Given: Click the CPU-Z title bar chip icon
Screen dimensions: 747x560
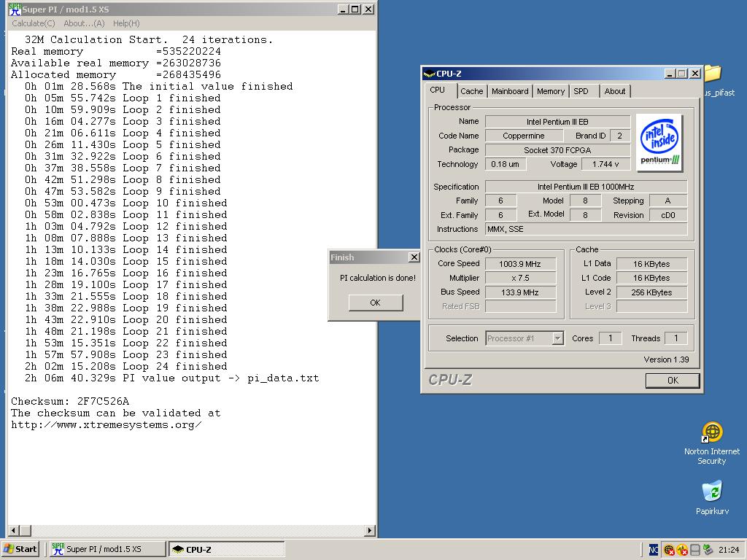Looking at the screenshot, I should (x=429, y=74).
